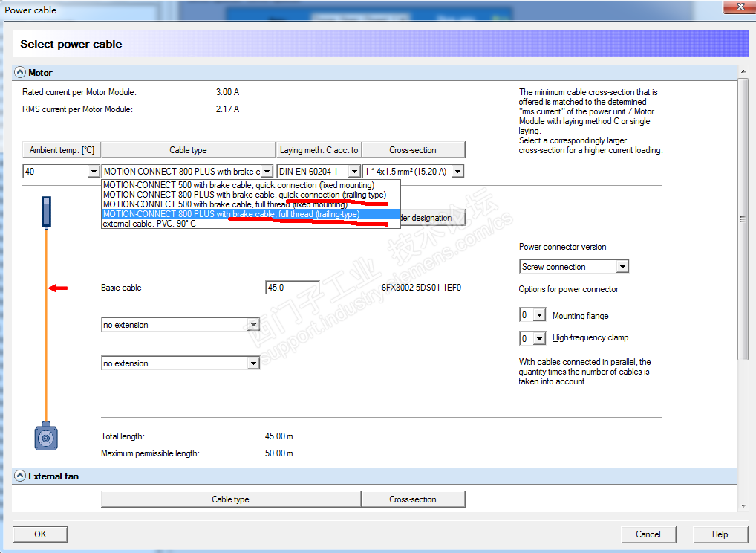Click the motor icon at cable bottom
756x553 pixels.
(x=46, y=437)
